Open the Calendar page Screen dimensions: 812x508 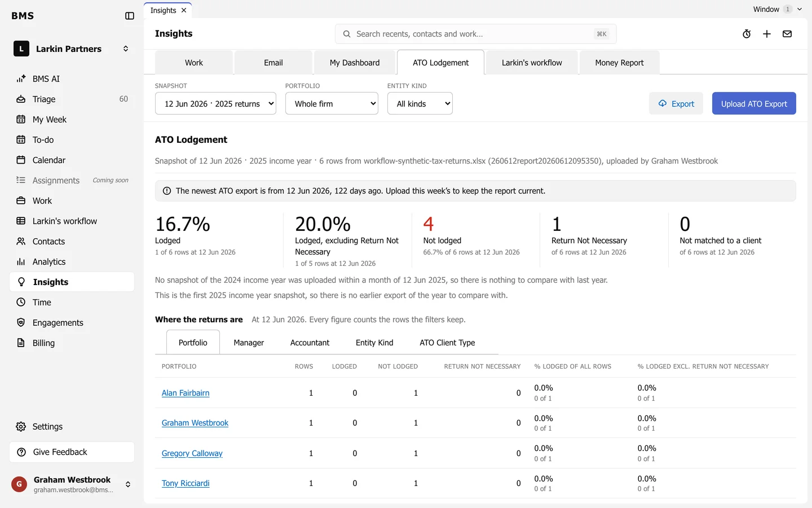coord(72,160)
